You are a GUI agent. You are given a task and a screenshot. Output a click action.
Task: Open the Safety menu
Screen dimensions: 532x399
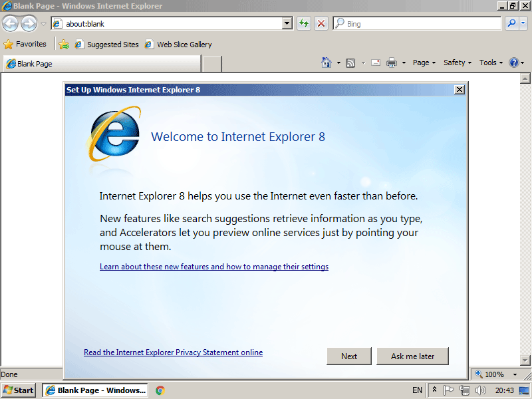[458, 63]
